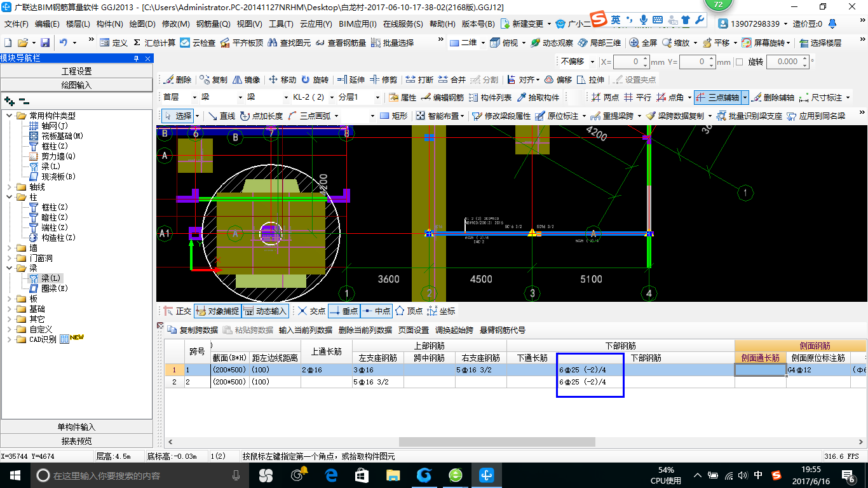Click the 单构件输入 panel button

coord(76,427)
